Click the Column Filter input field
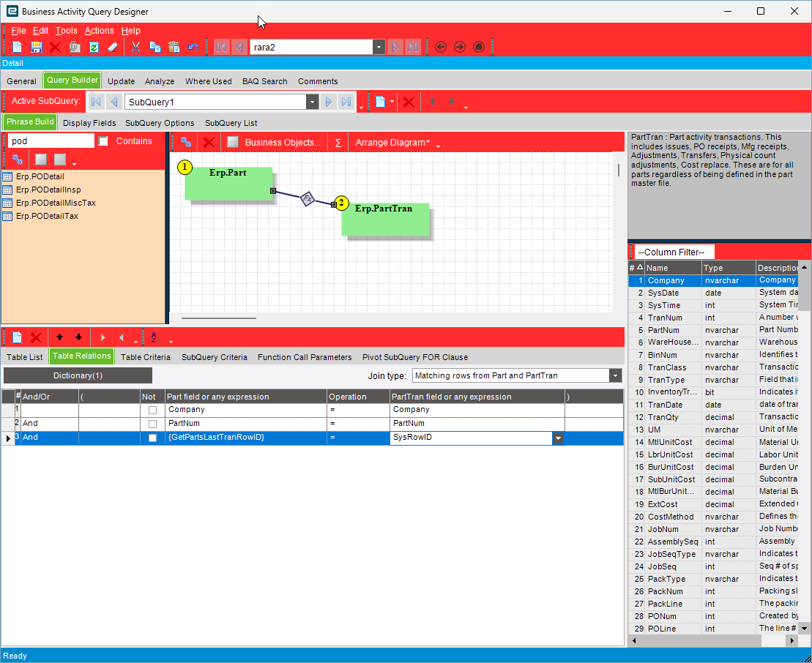812x663 pixels. 674,252
